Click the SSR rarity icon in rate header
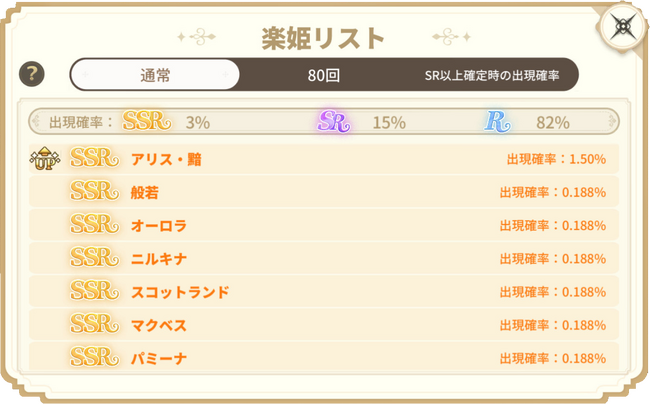 click(147, 122)
